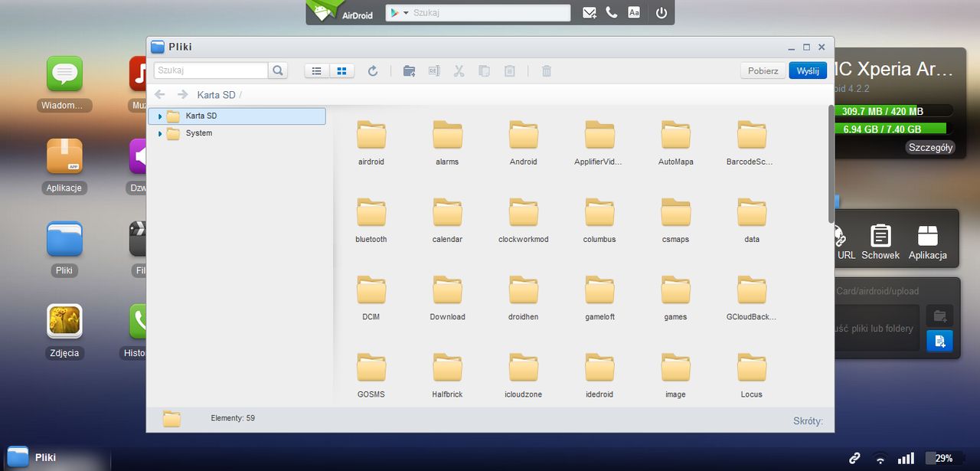This screenshot has width=980, height=471.
Task: Click the copy toolbar icon
Action: 484,70
